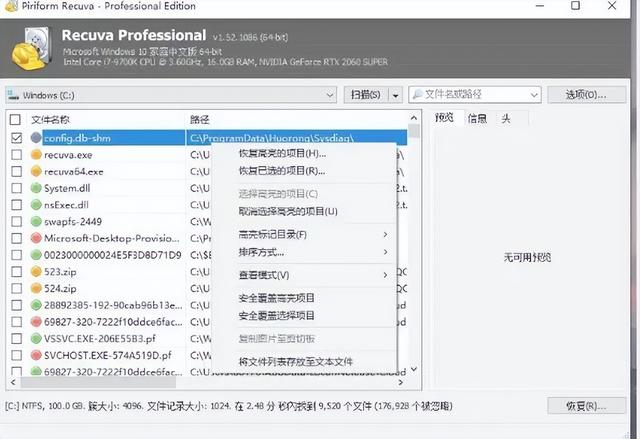Image resolution: width=640 pixels, height=439 pixels.
Task: Check the SVCHOST.EXE-574A519D.pf checkbox
Action: (16, 355)
